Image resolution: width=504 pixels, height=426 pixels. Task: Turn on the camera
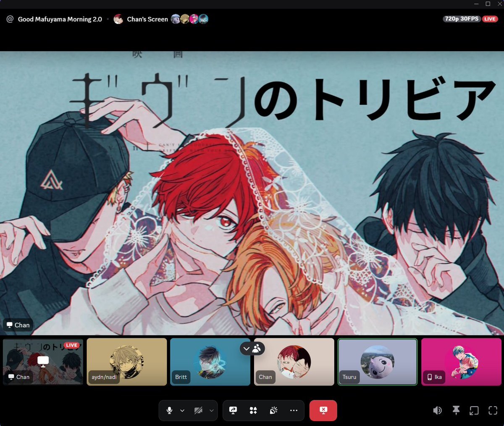click(198, 410)
